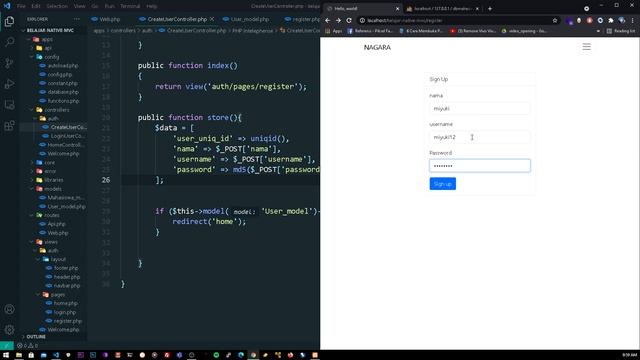Open video_opening bookmark in bookmarks bar
640x360 pixels.
tap(524, 31)
